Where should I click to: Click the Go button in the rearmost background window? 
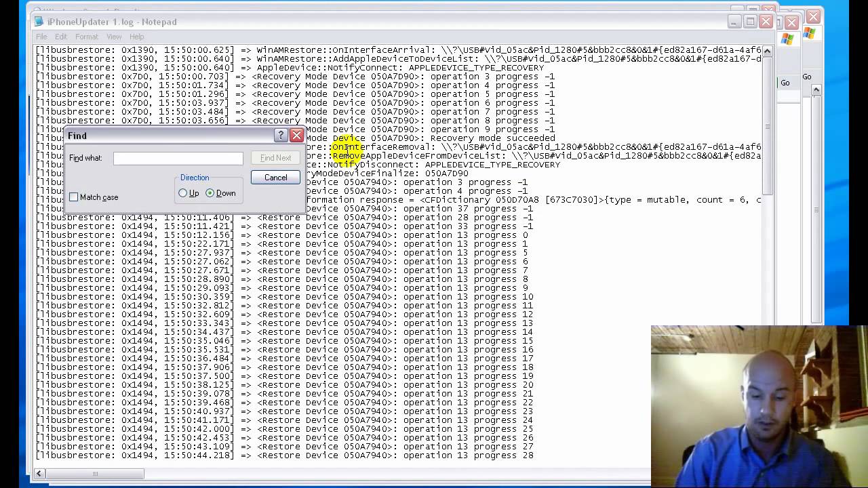[807, 77]
